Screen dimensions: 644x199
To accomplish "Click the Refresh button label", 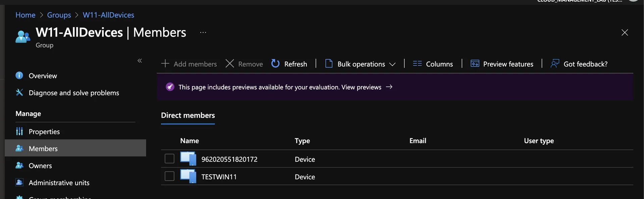I will pyautogui.click(x=296, y=64).
